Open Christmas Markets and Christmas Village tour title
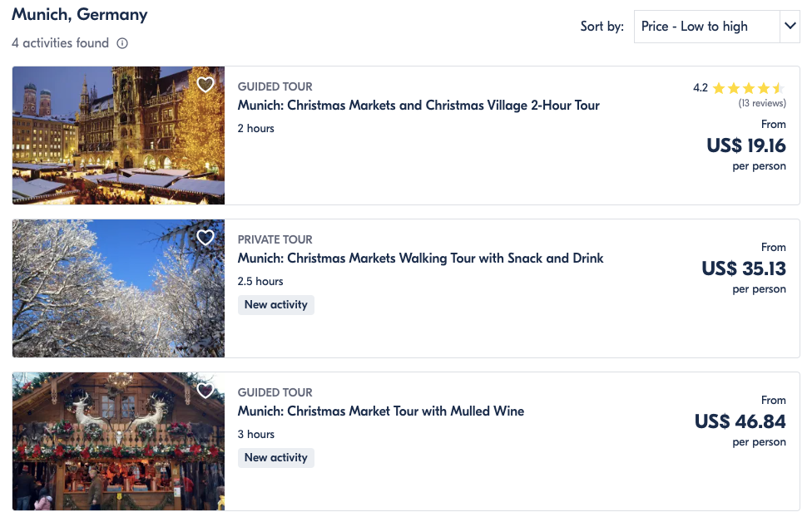Screen dimensions: 812x522 pyautogui.click(x=418, y=106)
